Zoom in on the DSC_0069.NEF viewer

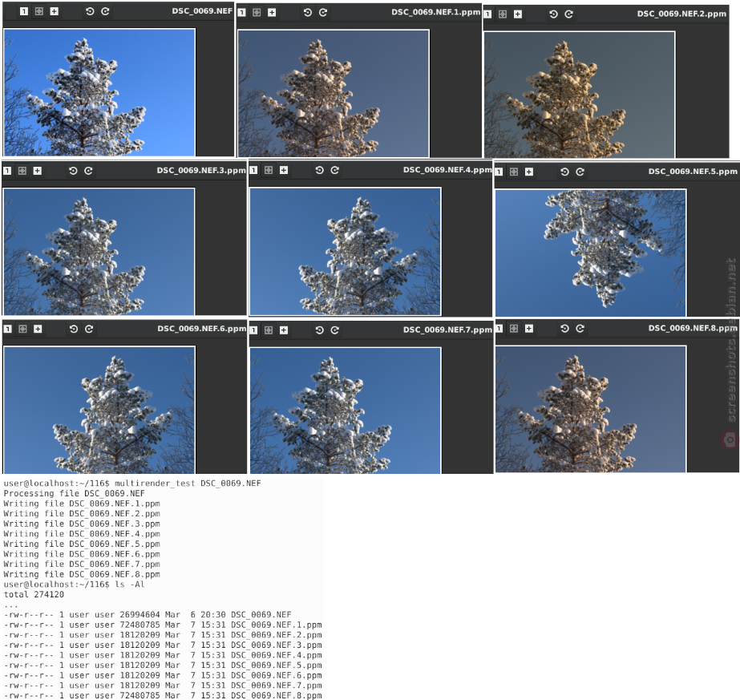(x=55, y=11)
